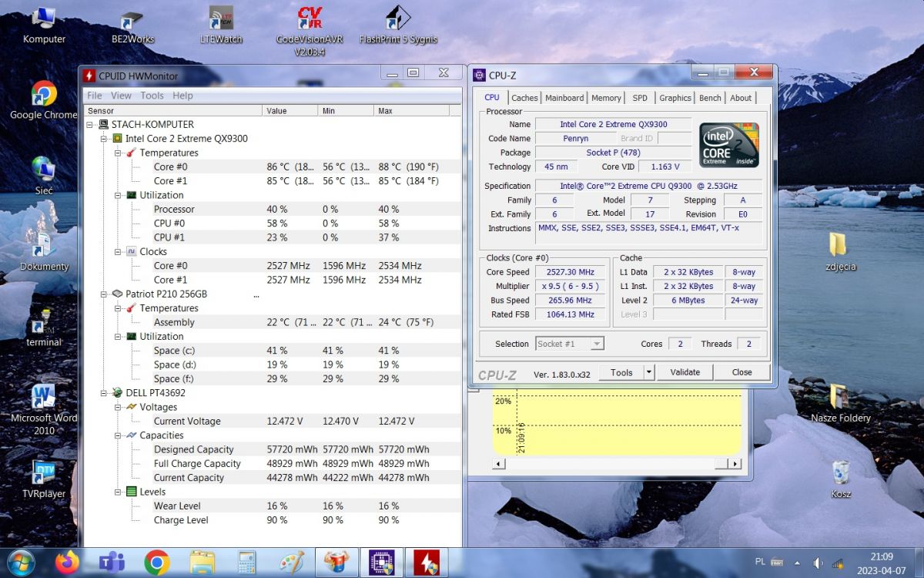Open the Socket #1 selection dropdown
The height and width of the screenshot is (578, 924).
(596, 344)
